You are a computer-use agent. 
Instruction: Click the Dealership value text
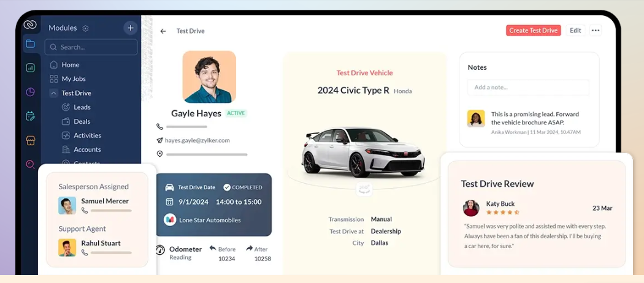point(386,232)
